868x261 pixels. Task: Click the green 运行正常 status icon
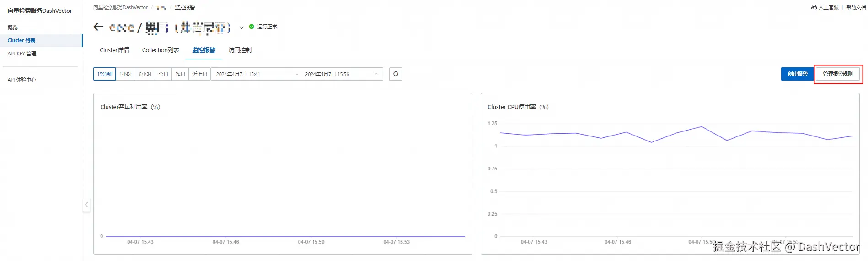(252, 27)
